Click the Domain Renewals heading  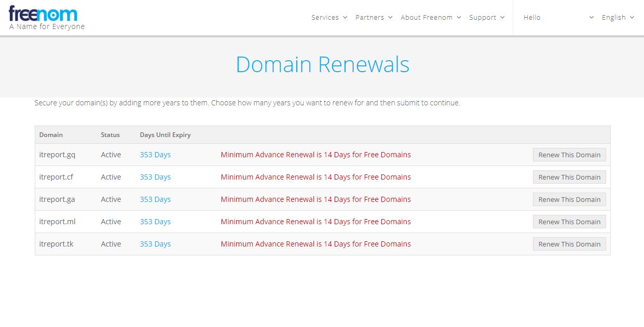[x=322, y=65]
